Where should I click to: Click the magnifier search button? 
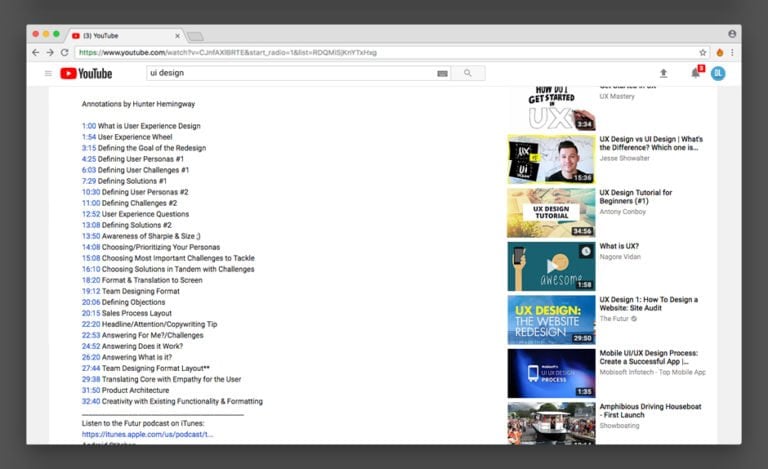pyautogui.click(x=468, y=73)
